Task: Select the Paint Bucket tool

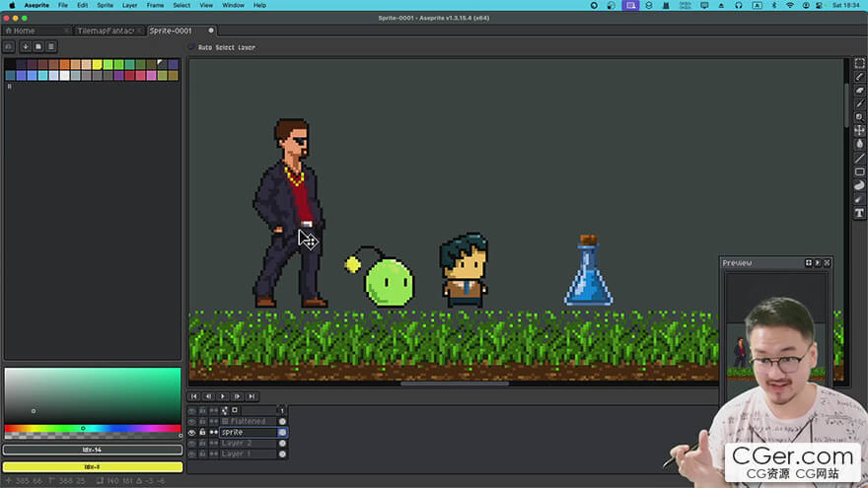Action: (859, 144)
